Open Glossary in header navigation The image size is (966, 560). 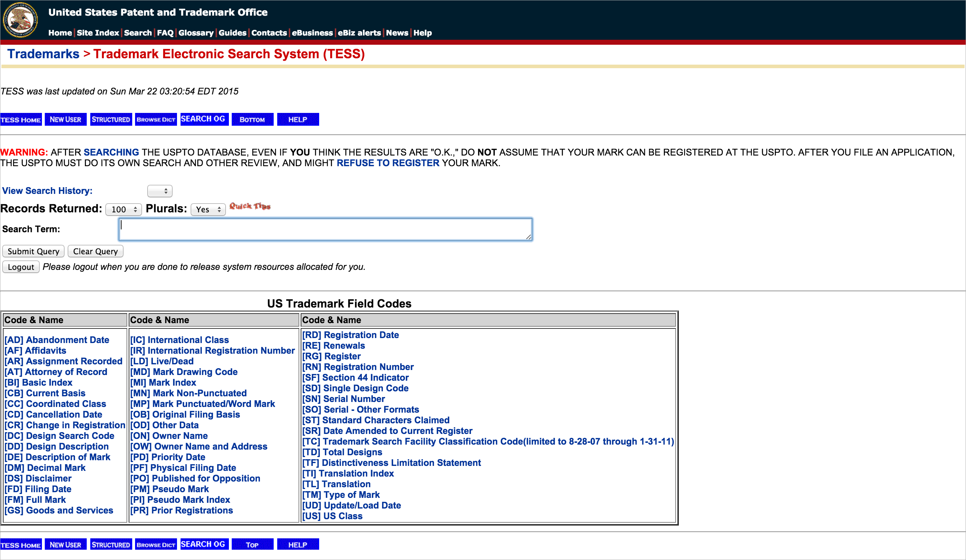pos(196,33)
